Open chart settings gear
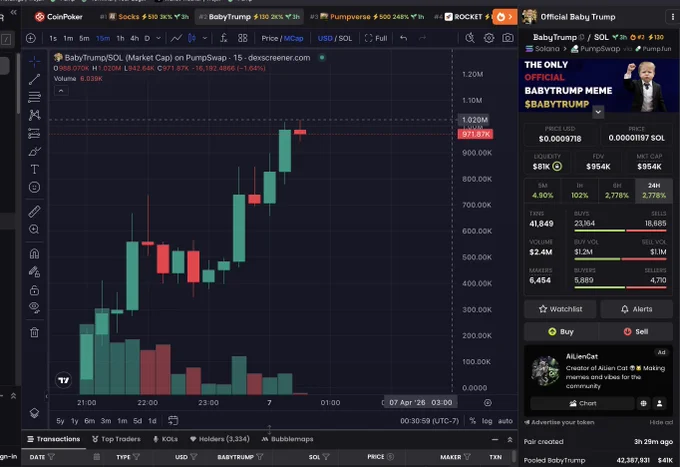Screen dimensions: 680x467 click(489, 38)
